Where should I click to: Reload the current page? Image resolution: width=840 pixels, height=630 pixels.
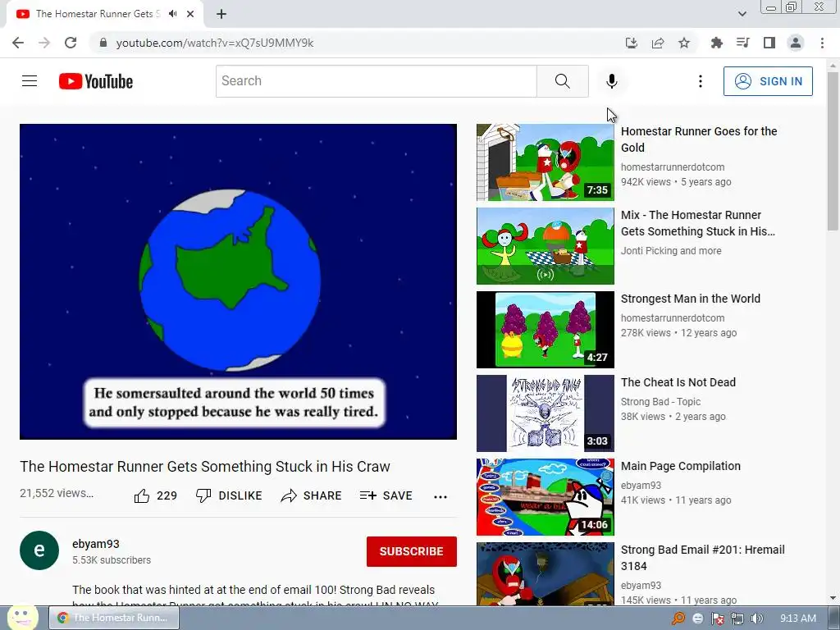tap(71, 43)
